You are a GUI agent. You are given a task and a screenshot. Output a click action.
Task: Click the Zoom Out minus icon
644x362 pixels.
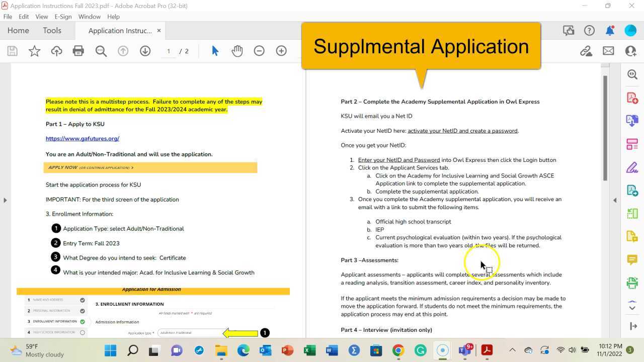[x=259, y=50]
